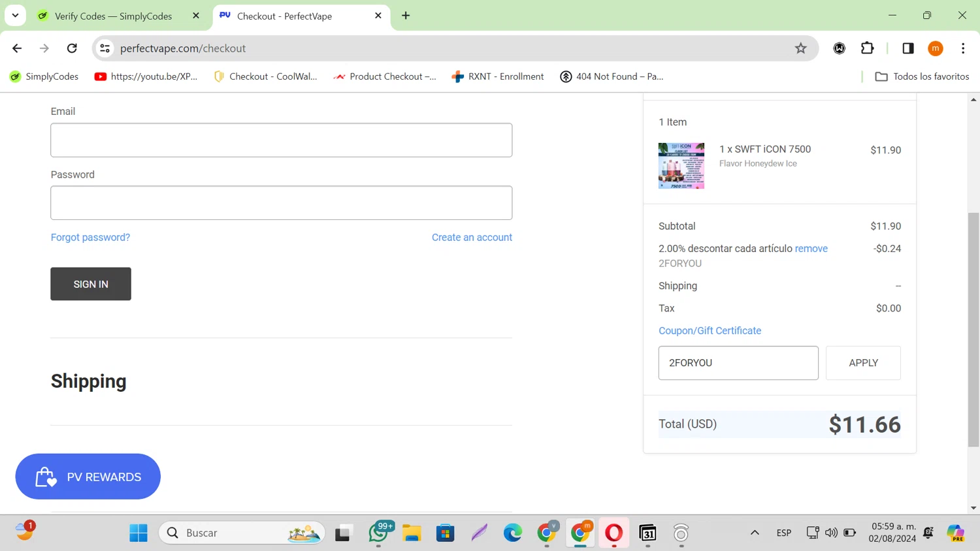The height and width of the screenshot is (551, 980).
Task: Click the coupon code field containing 2FORYOU
Action: pos(738,363)
